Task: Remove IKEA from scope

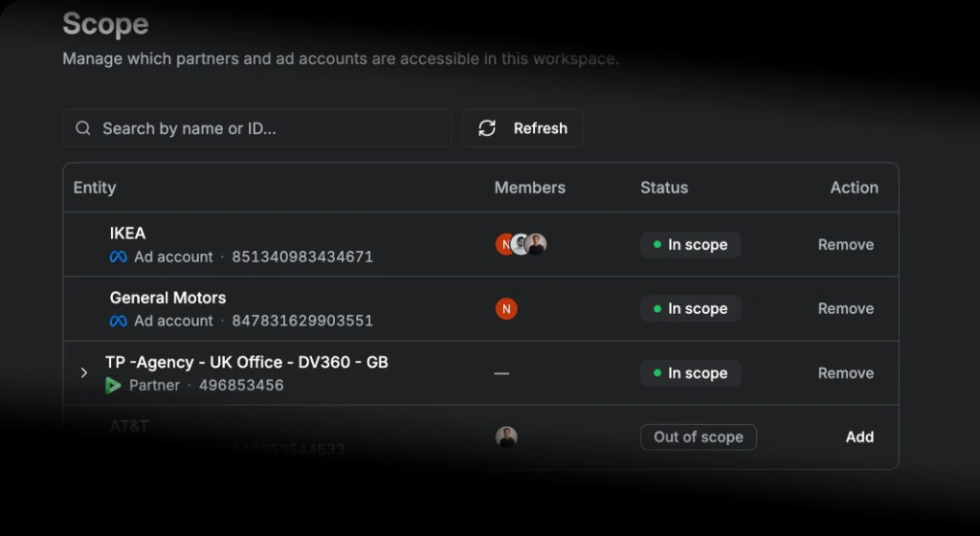Action: pyautogui.click(x=846, y=245)
